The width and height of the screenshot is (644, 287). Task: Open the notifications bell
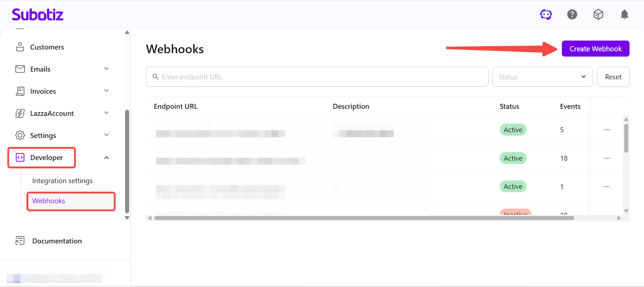click(624, 15)
